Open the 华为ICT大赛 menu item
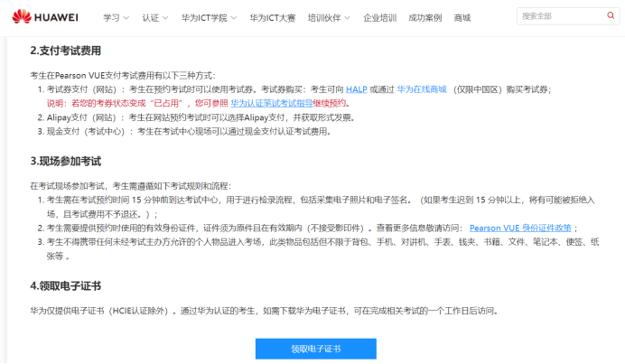Image resolution: width=625 pixels, height=364 pixels. pos(273,18)
